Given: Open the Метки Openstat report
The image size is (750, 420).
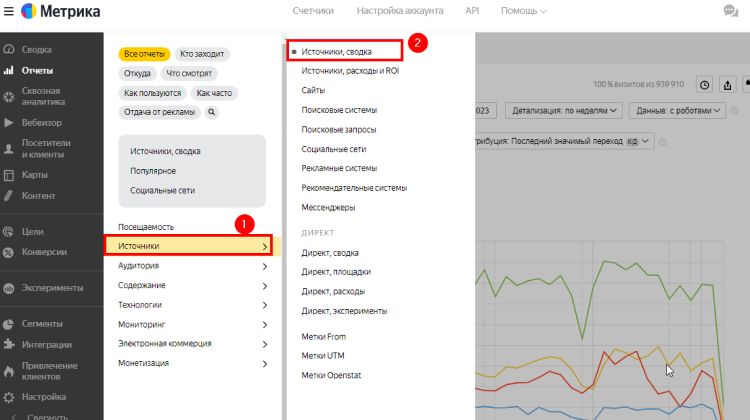Looking at the screenshot, I should pyautogui.click(x=331, y=376).
